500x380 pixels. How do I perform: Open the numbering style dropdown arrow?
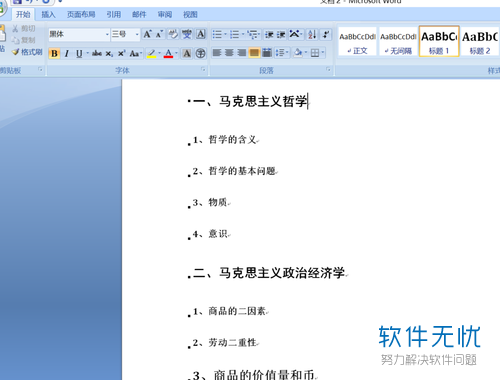pos(243,34)
